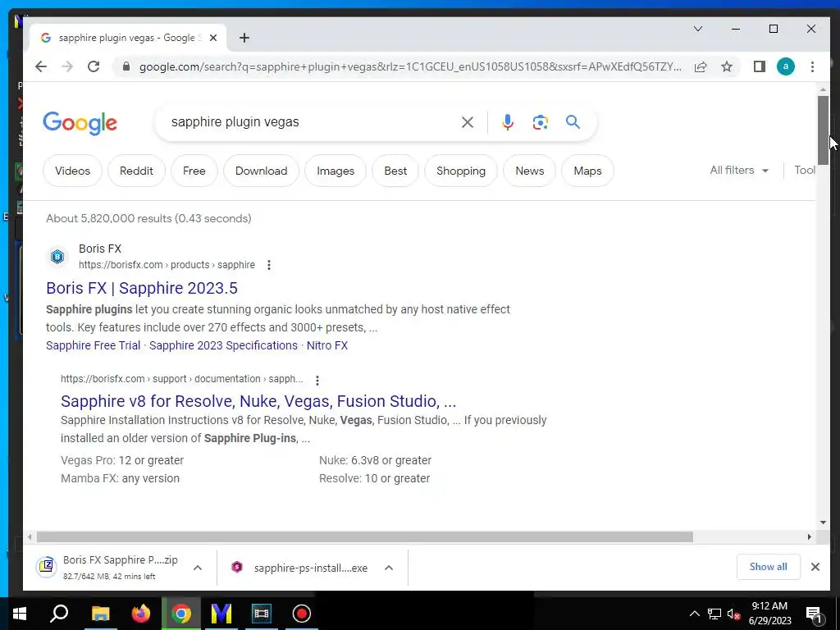Open Chrome profile avatar
This screenshot has width=840, height=630.
tap(785, 66)
